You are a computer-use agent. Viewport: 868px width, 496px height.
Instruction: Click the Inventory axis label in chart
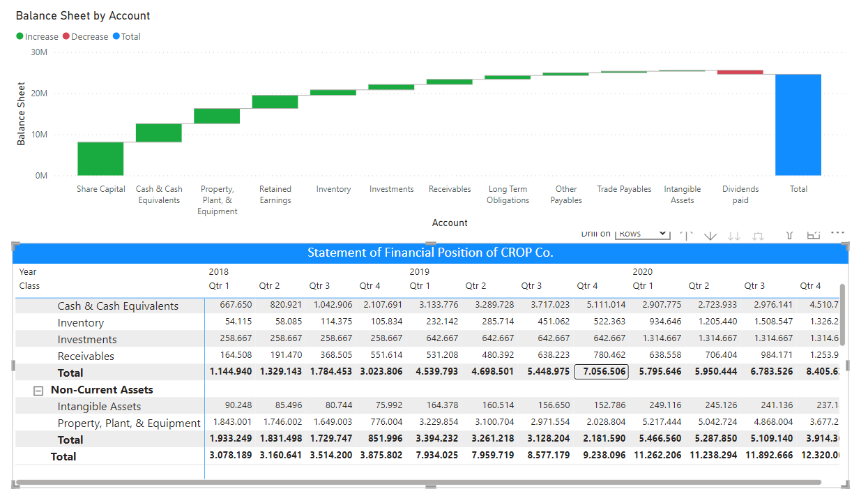(x=333, y=189)
